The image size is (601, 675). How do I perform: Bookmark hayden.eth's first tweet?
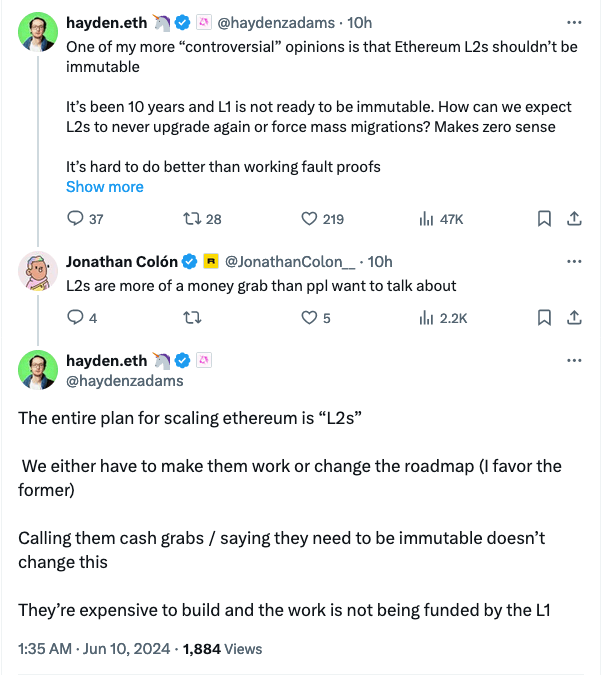coord(544,218)
